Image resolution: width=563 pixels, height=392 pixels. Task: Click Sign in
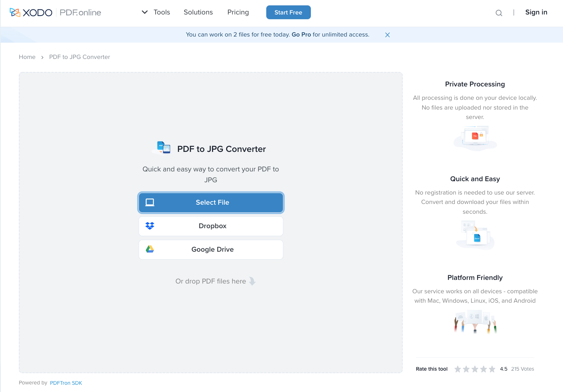(536, 12)
